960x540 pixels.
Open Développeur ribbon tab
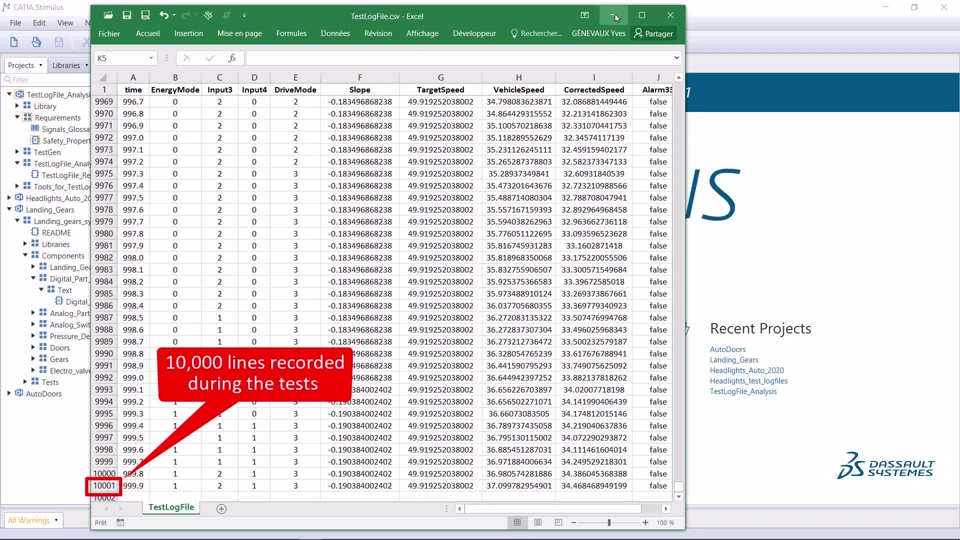[x=474, y=34]
